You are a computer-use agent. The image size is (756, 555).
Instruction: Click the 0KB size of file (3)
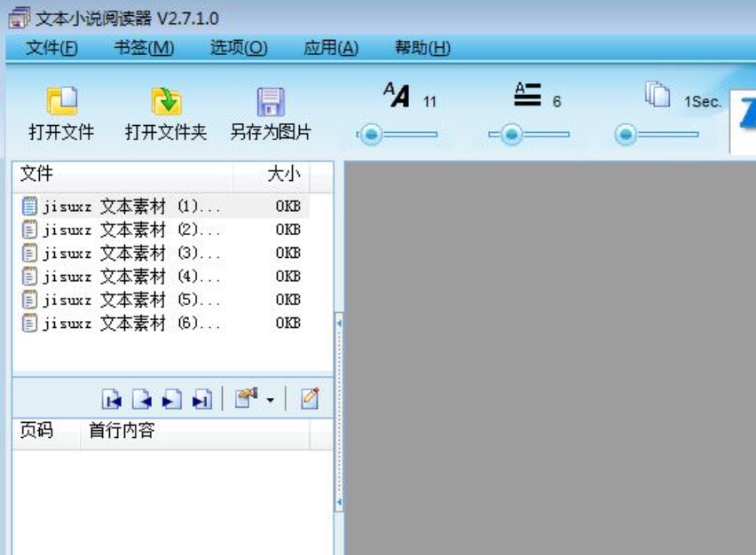click(287, 253)
